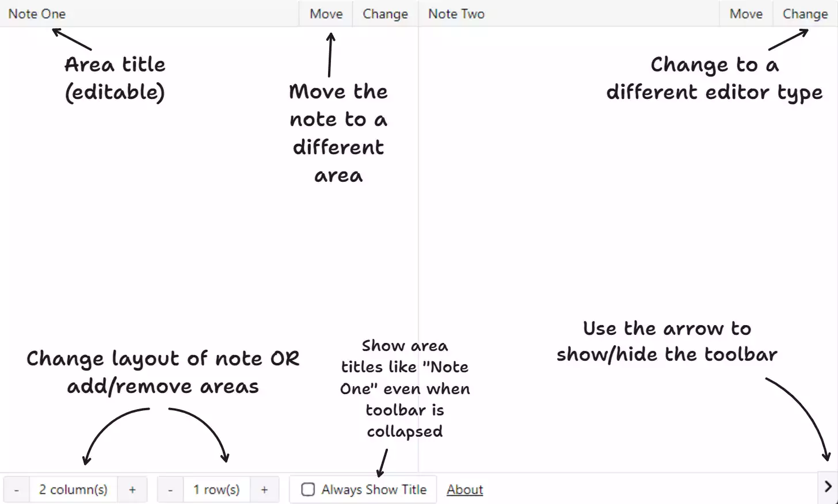Click the 'show/hide the toolbar' annotation text
Screen dimensions: 838x504
[x=666, y=355]
